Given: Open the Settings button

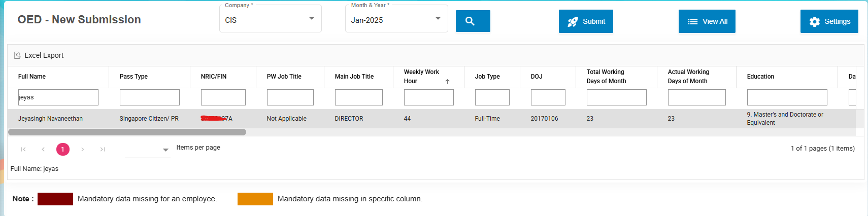Looking at the screenshot, I should [x=829, y=21].
